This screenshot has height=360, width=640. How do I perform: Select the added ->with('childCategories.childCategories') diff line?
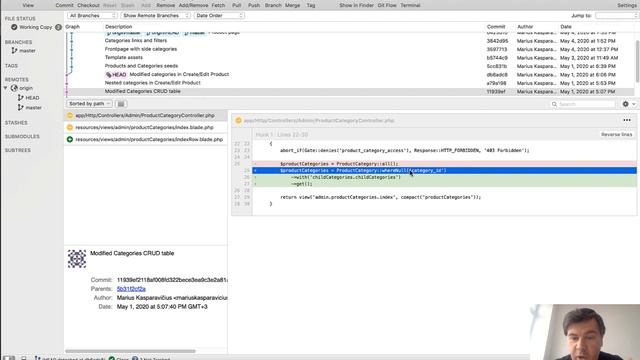[444, 178]
